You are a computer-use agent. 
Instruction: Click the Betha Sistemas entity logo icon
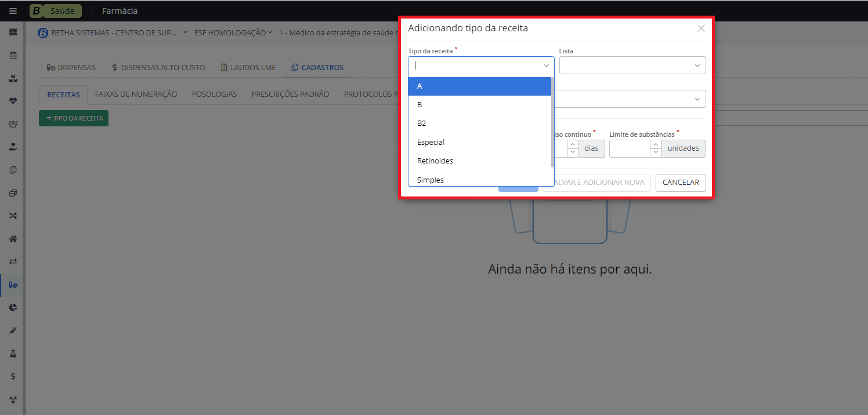click(x=43, y=33)
